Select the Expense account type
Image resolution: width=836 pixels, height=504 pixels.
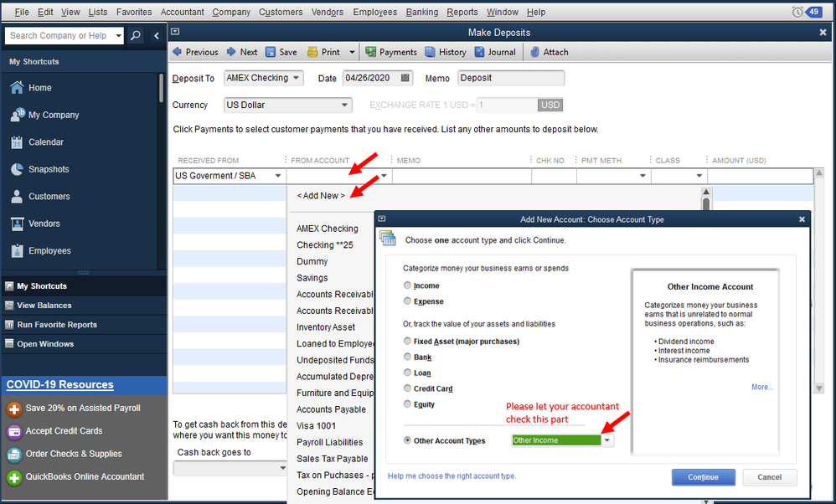[407, 301]
